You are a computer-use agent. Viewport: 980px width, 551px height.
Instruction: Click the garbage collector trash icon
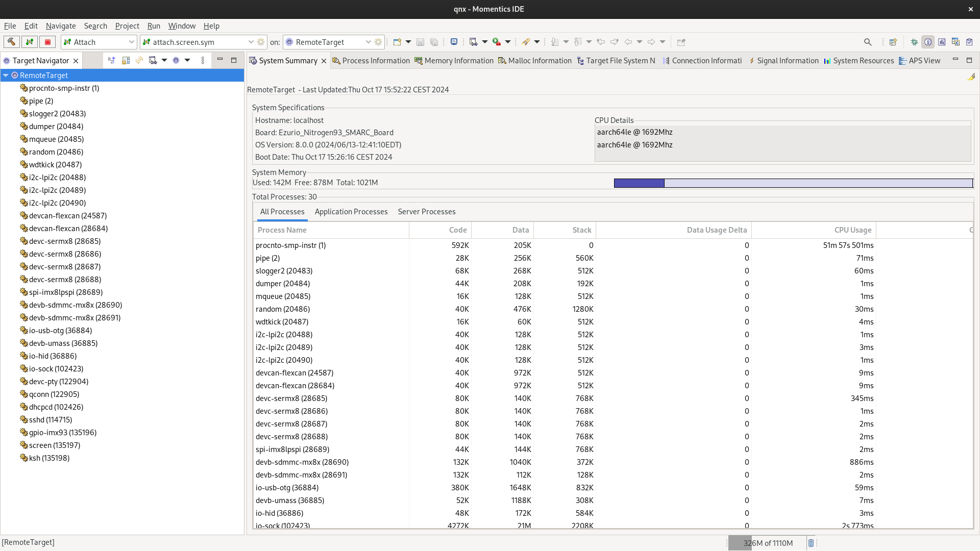[x=811, y=543]
